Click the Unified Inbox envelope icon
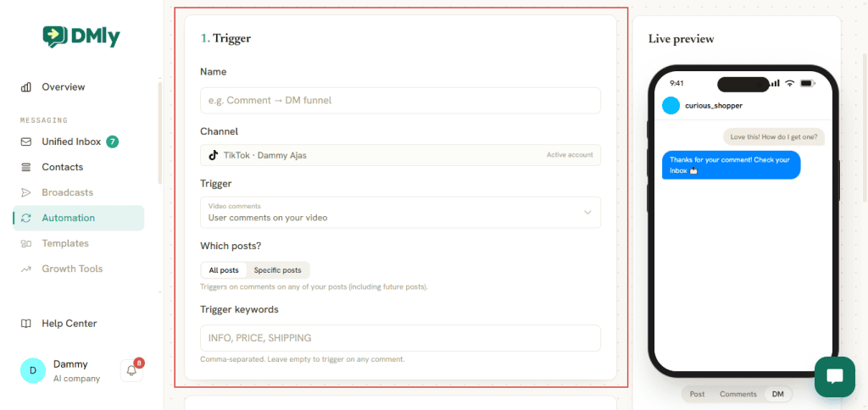 tap(26, 141)
